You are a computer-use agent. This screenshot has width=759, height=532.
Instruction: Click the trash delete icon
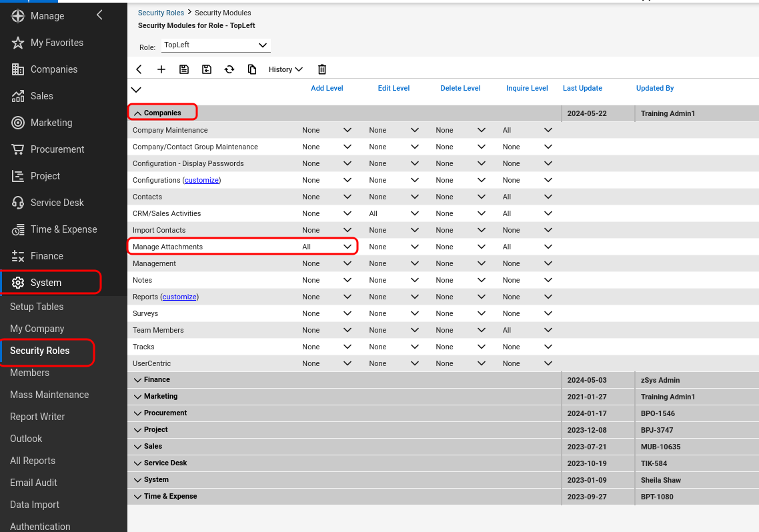pos(322,69)
